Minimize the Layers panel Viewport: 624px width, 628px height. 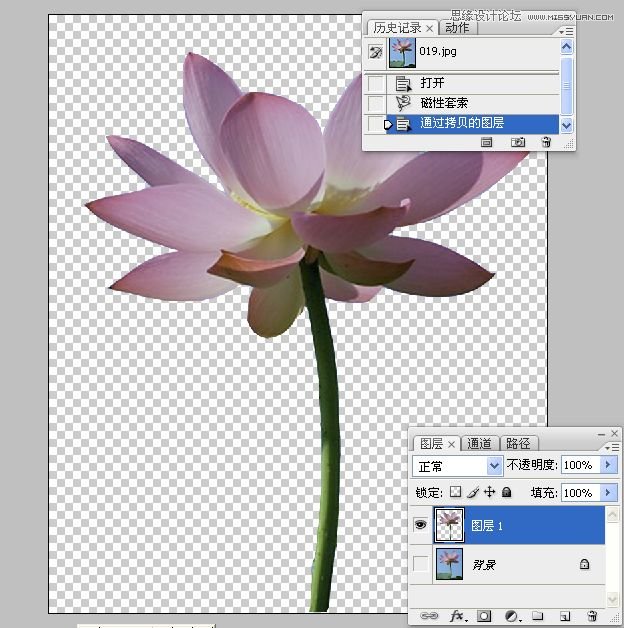tap(602, 435)
